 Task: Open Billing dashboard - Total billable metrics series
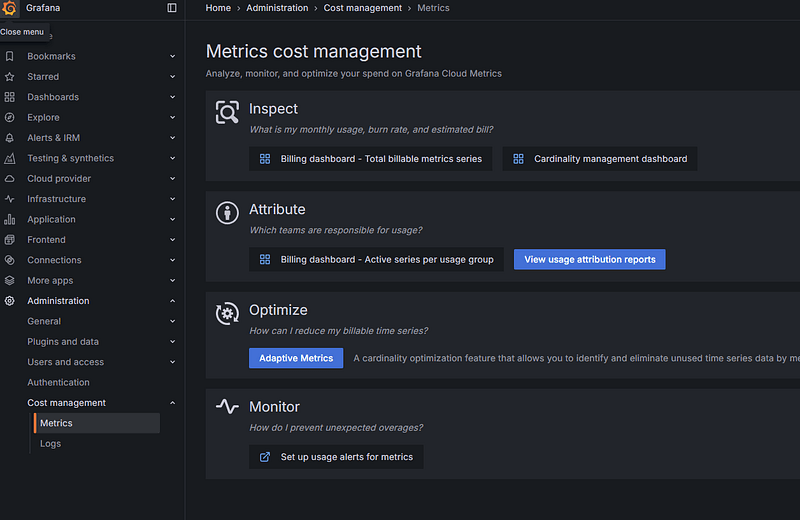tap(370, 159)
